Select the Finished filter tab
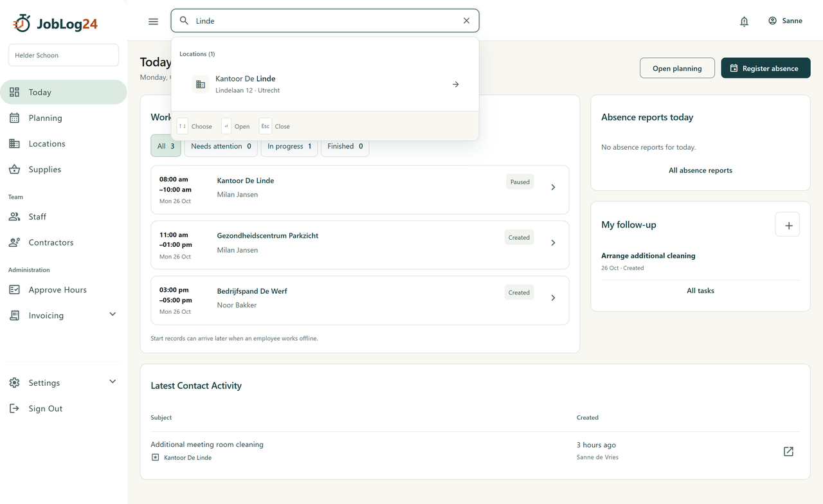 (345, 146)
